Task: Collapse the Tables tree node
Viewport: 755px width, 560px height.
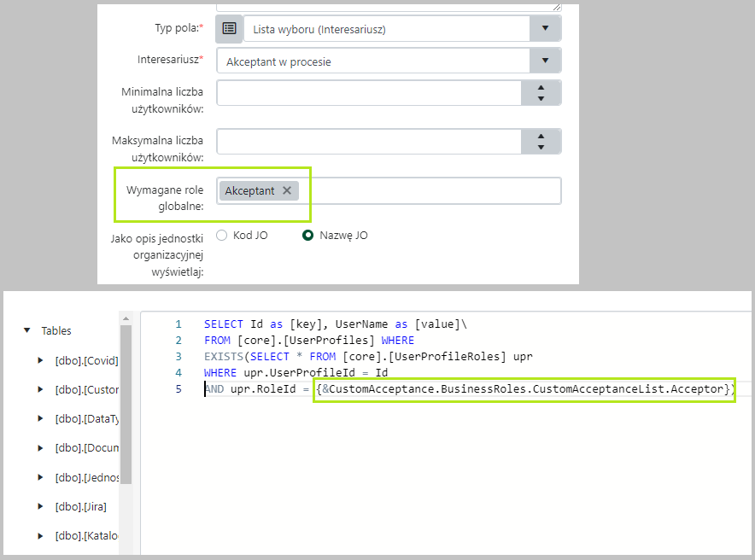Action: click(26, 330)
